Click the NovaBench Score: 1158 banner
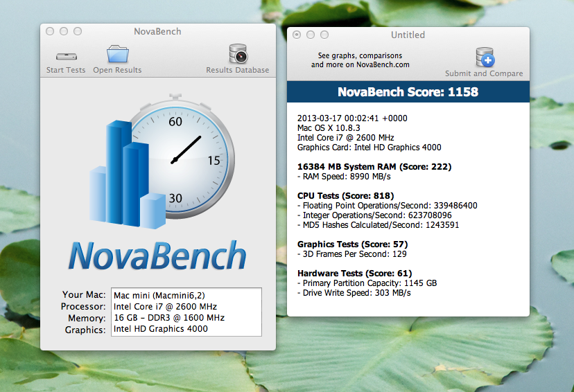 point(408,92)
